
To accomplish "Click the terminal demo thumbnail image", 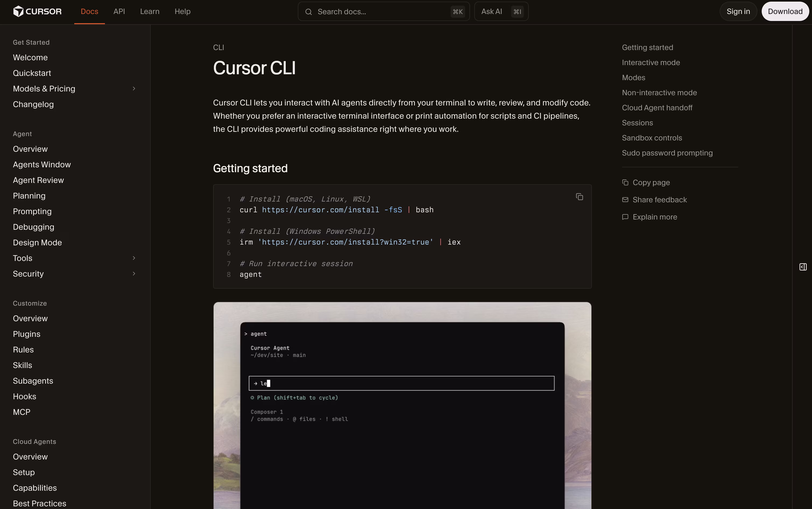I will pos(402,405).
